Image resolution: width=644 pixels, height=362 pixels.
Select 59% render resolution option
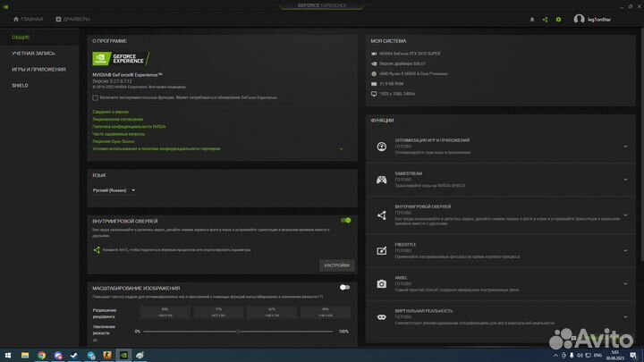326,312
